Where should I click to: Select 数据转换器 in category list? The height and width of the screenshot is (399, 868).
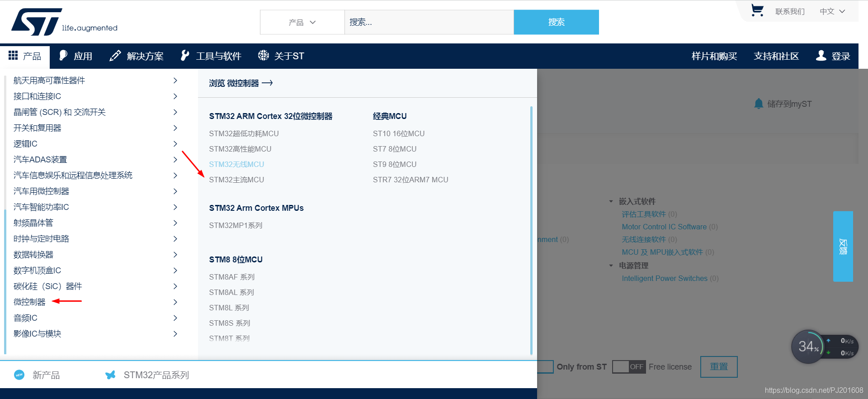click(33, 254)
